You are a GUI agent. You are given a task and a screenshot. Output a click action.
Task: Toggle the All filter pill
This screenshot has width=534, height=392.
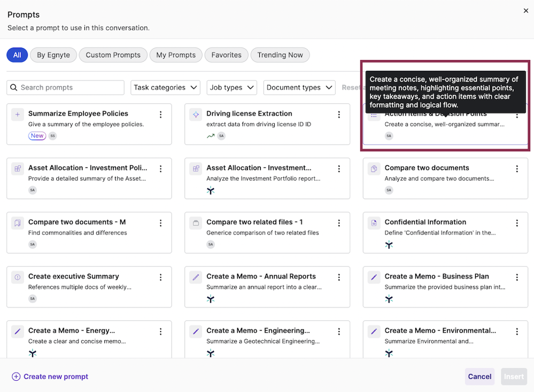click(x=16, y=55)
